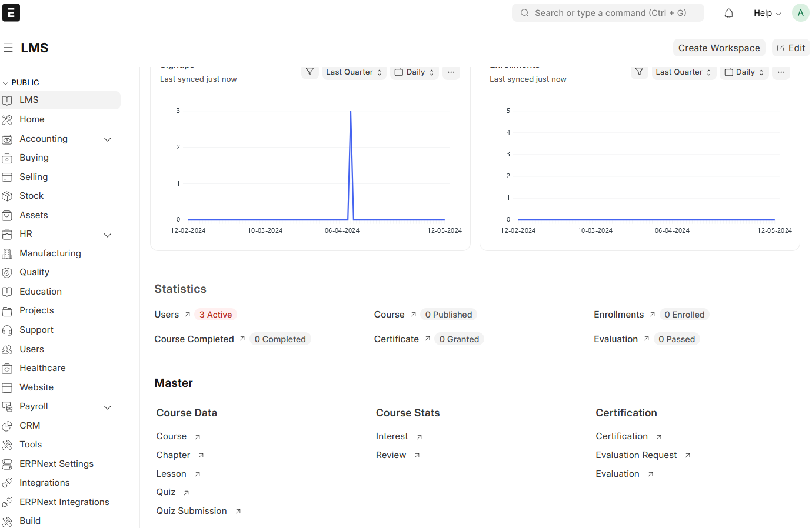Image resolution: width=812 pixels, height=528 pixels.
Task: Open the Course link under Course Data
Action: (x=178, y=436)
